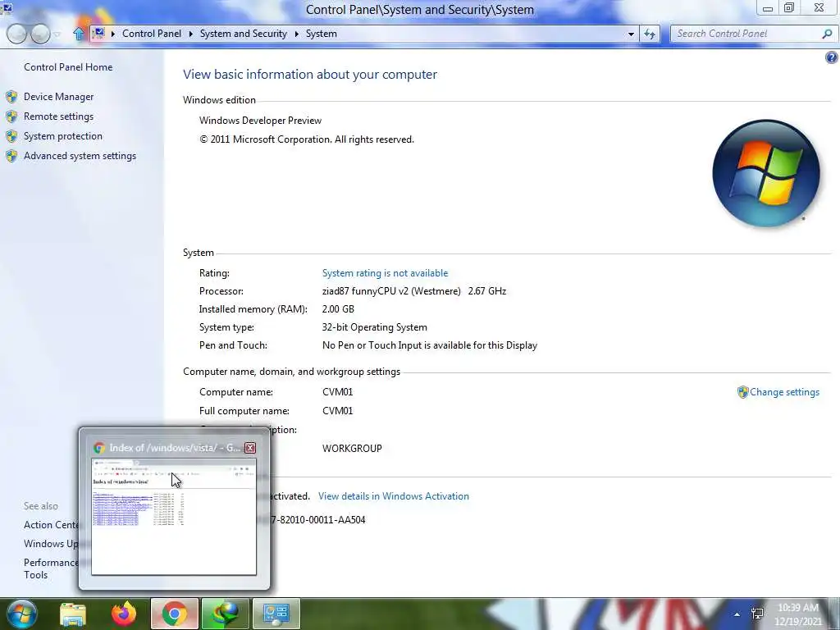This screenshot has width=840, height=630.
Task: Show hidden tray icons arrow
Action: [x=737, y=614]
